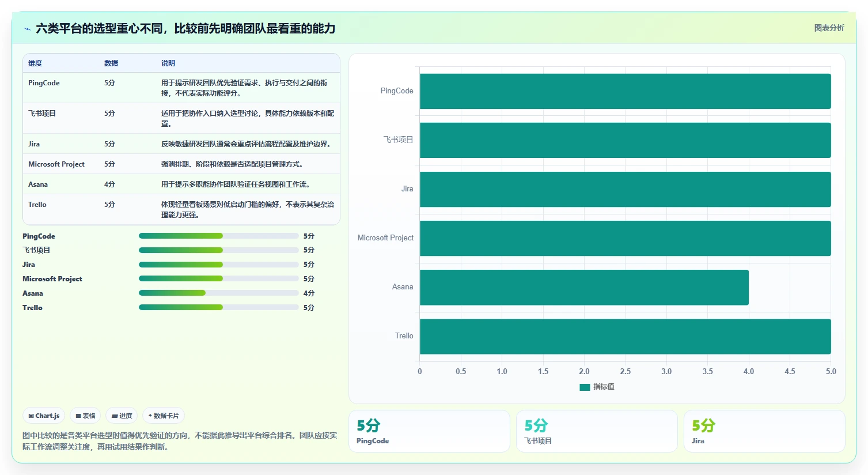The image size is (868, 475).
Task: Open the PingCode 5分 data card
Action: (x=429, y=431)
